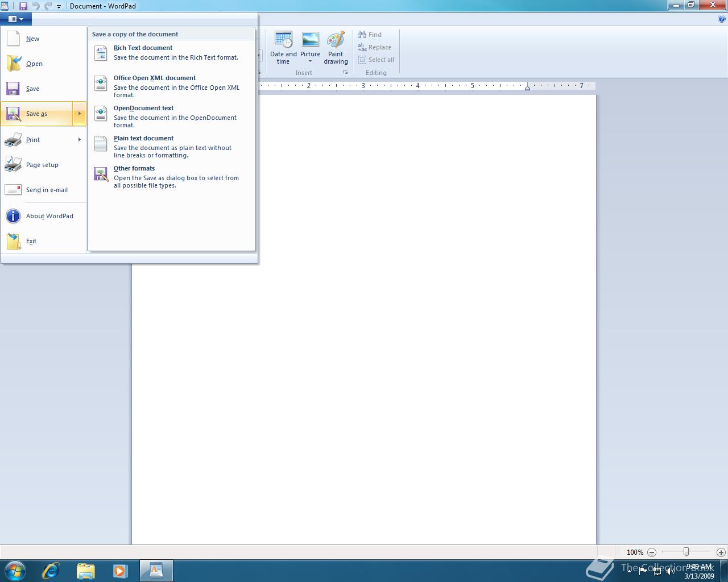
Task: Expand the Customize Quick Access Toolbar arrow
Action: 59,6
